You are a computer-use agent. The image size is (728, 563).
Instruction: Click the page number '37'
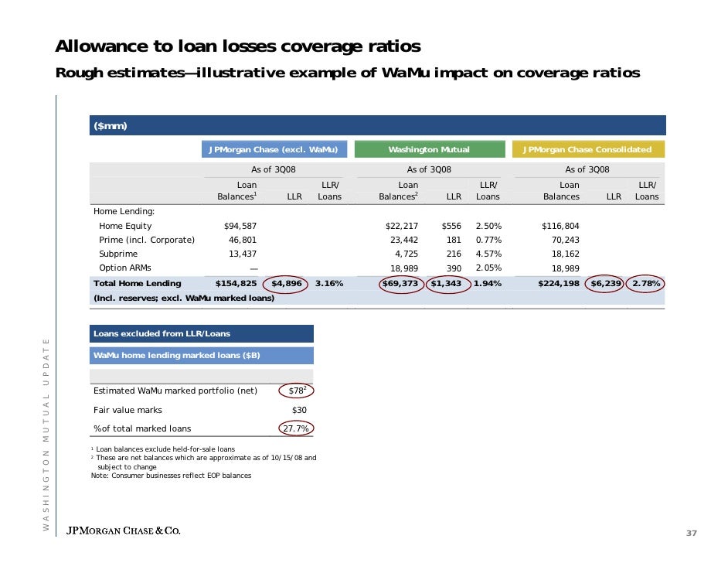coord(692,534)
